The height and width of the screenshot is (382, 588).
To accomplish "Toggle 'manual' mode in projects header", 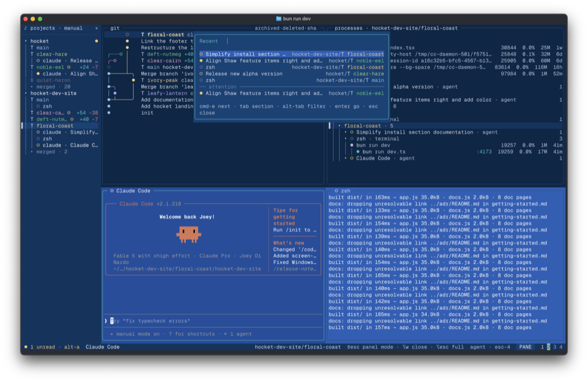I will 73,28.
